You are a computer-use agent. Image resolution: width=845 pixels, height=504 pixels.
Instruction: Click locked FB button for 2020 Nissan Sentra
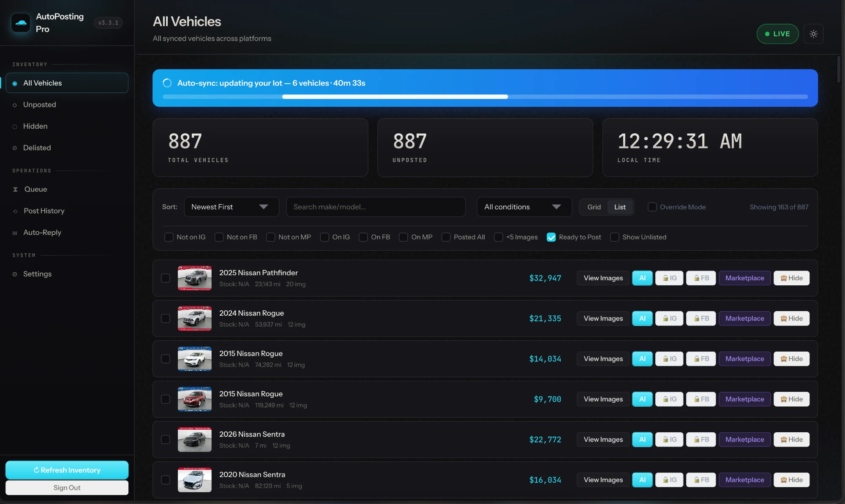click(701, 480)
